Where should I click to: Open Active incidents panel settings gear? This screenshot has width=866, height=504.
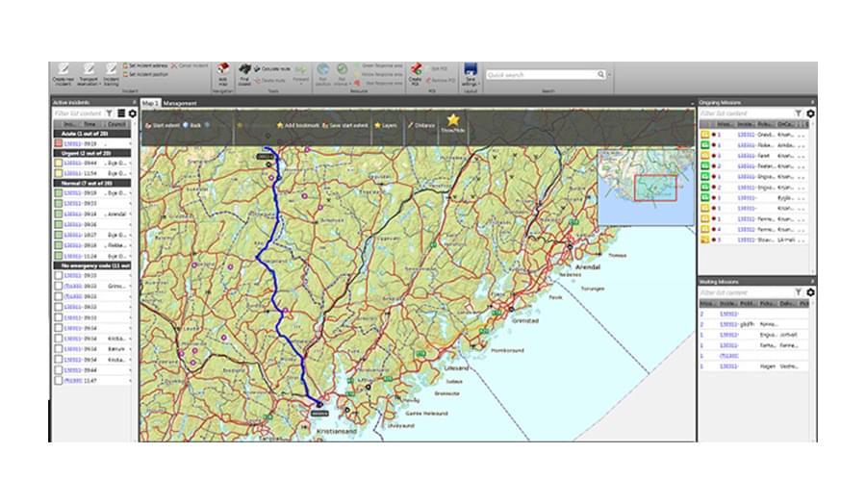[133, 113]
